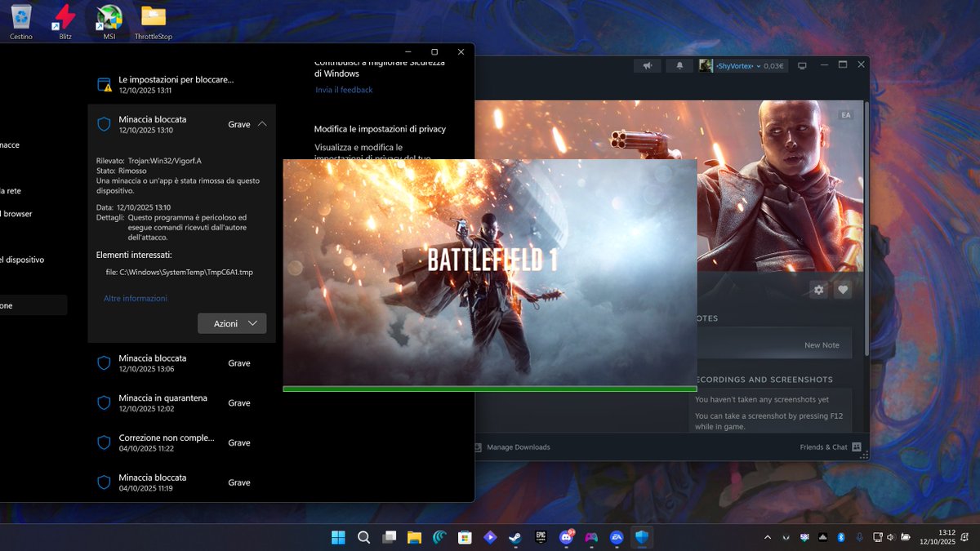Switch Steam to Big Picture mode icon
Image resolution: width=980 pixels, height=551 pixels.
[802, 66]
